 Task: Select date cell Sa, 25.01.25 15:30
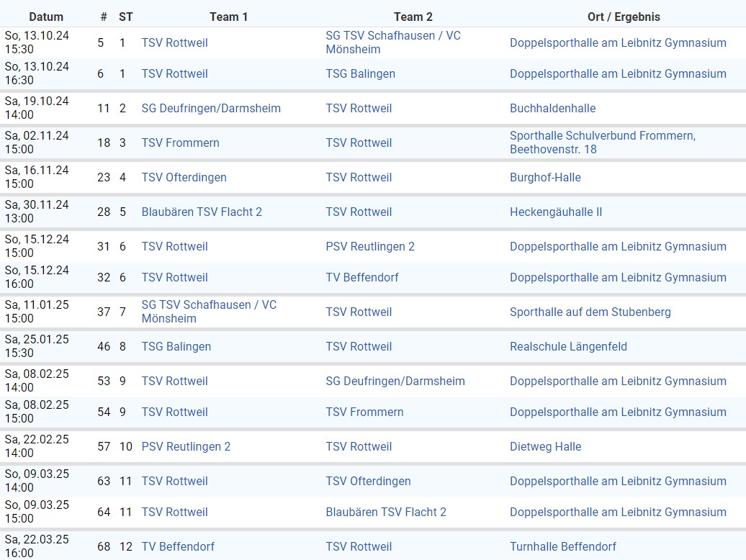(x=37, y=346)
